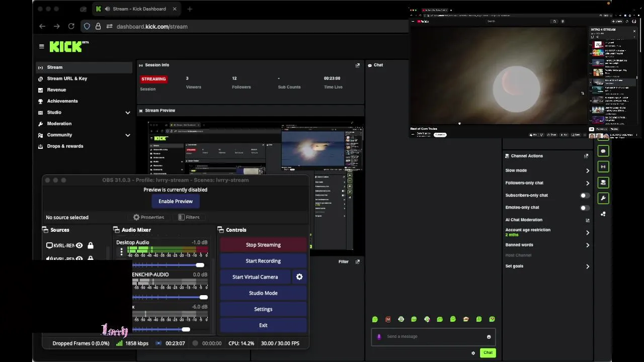Expand the Studio sidebar section

pos(128,113)
